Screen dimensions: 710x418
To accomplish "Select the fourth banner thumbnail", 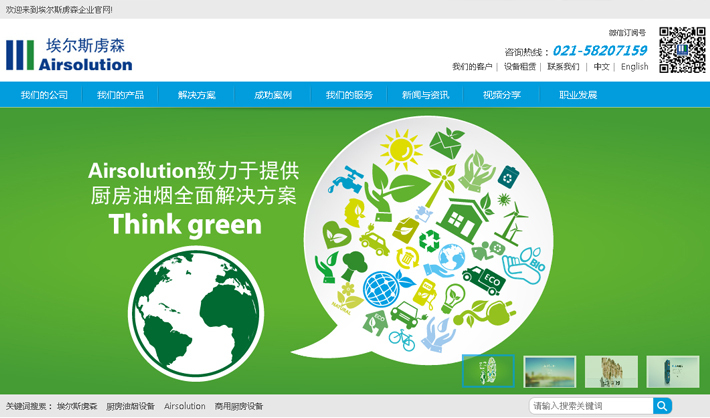I will pos(673,372).
